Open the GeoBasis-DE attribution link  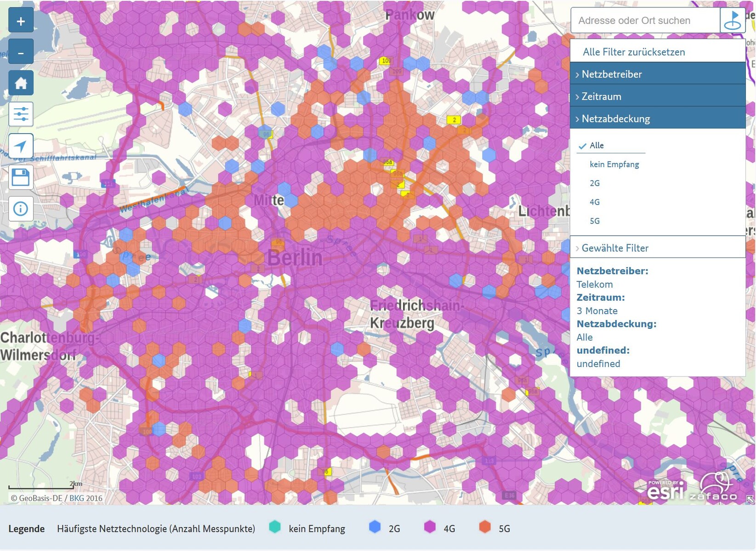pyautogui.click(x=40, y=498)
